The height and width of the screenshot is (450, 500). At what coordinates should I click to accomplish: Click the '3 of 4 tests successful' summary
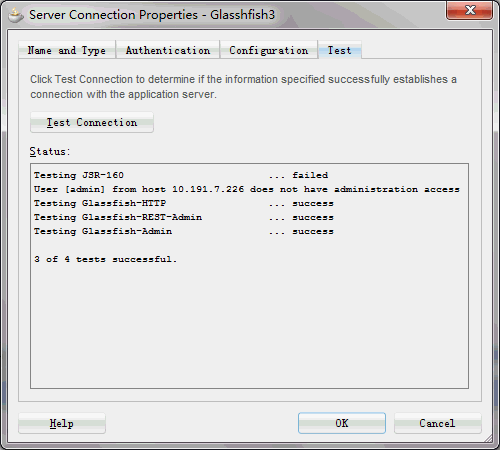105,259
